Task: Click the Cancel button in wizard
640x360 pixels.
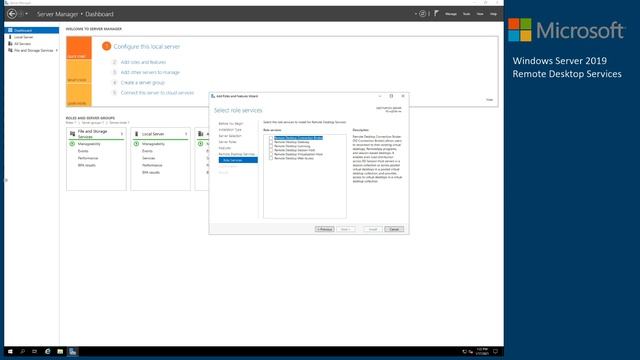Action: (394, 229)
